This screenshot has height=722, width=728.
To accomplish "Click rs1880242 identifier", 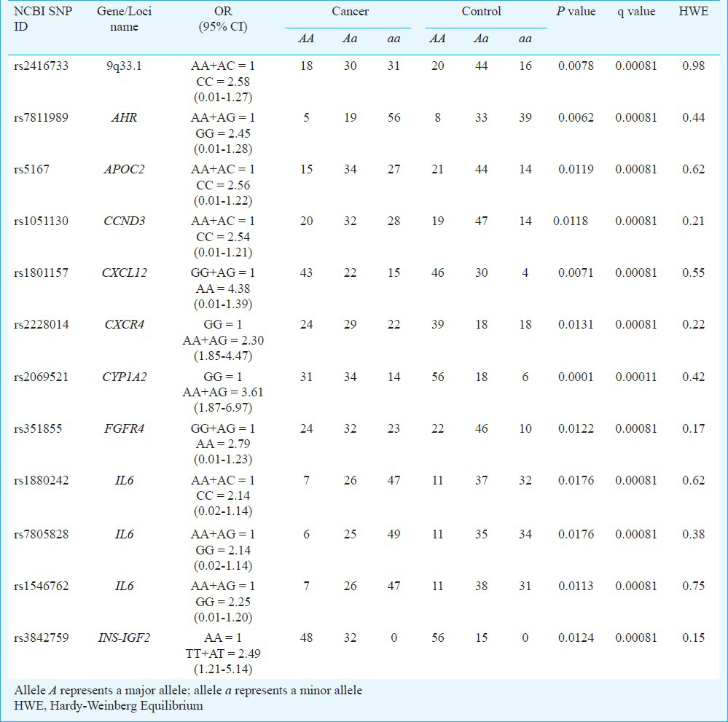I will point(41,480).
